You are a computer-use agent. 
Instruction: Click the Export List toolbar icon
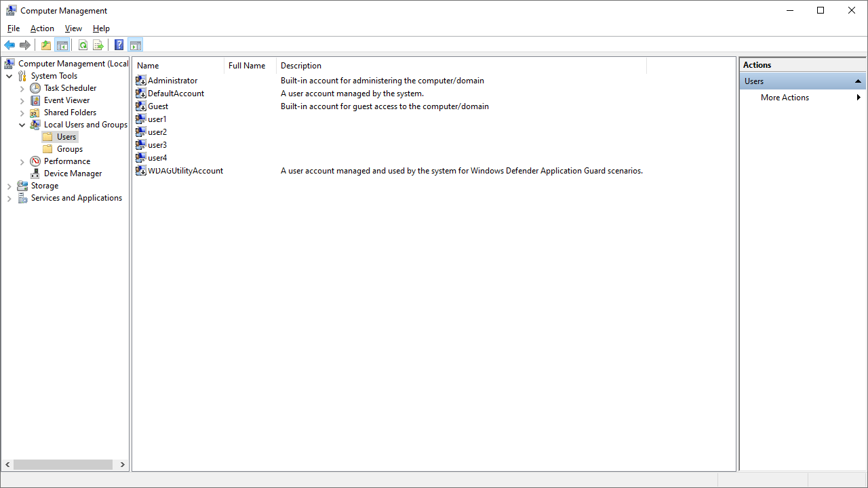(98, 45)
